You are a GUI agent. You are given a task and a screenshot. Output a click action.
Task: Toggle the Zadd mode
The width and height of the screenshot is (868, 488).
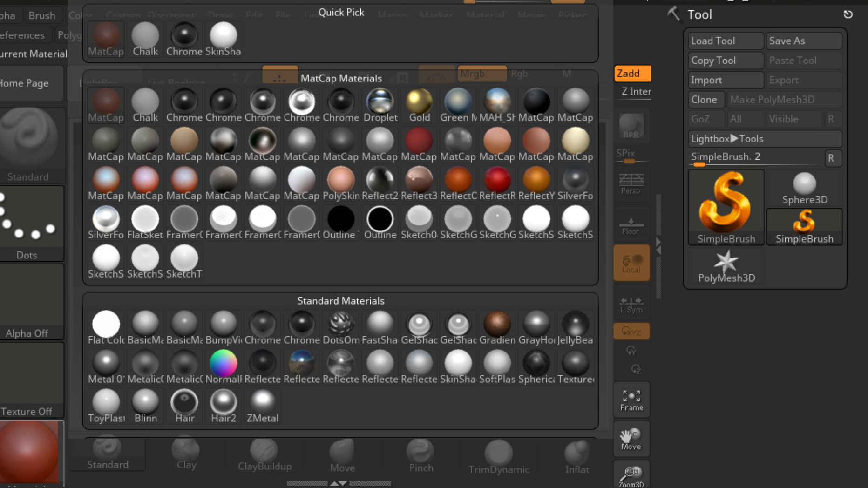coord(632,73)
